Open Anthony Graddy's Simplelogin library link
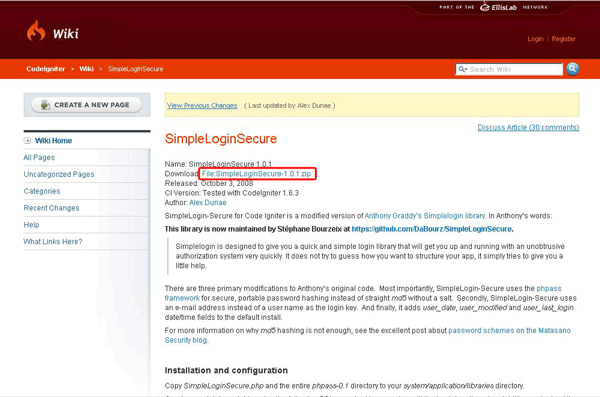The height and width of the screenshot is (397, 600). (425, 216)
